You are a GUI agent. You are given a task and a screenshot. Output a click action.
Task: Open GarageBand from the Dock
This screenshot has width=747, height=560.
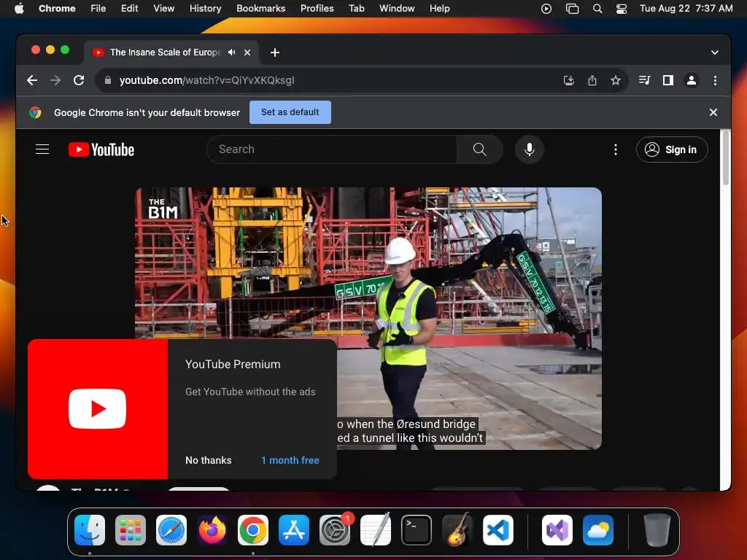457,530
